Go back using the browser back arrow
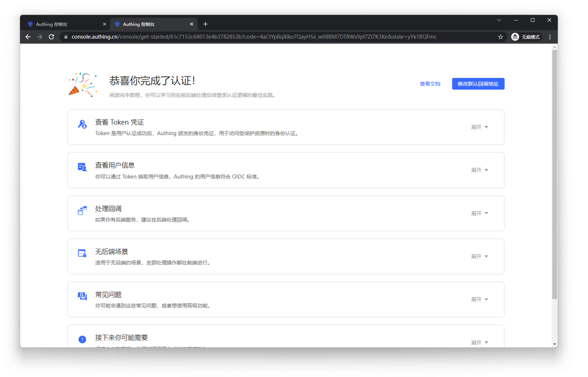Image resolution: width=588 pixels, height=377 pixels. [28, 37]
